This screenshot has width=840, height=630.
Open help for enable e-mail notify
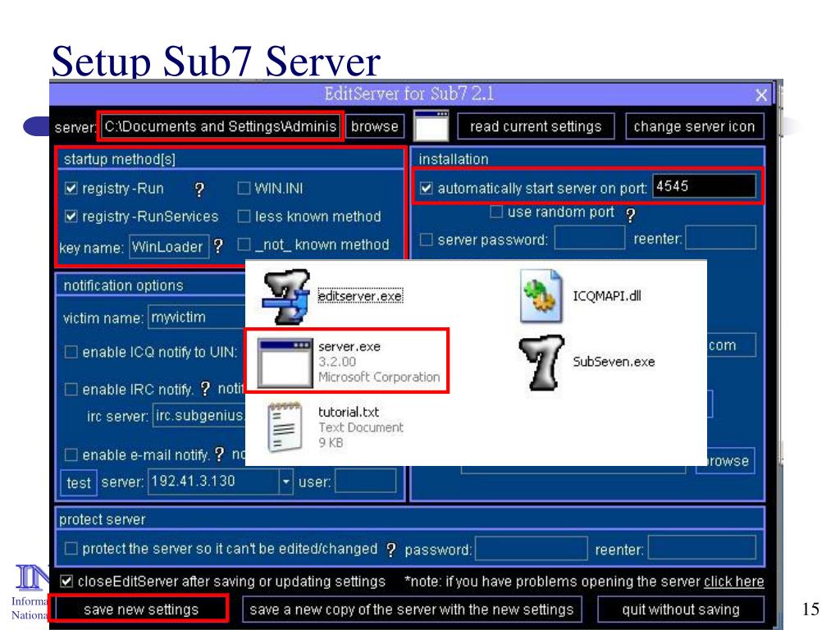pos(219,454)
